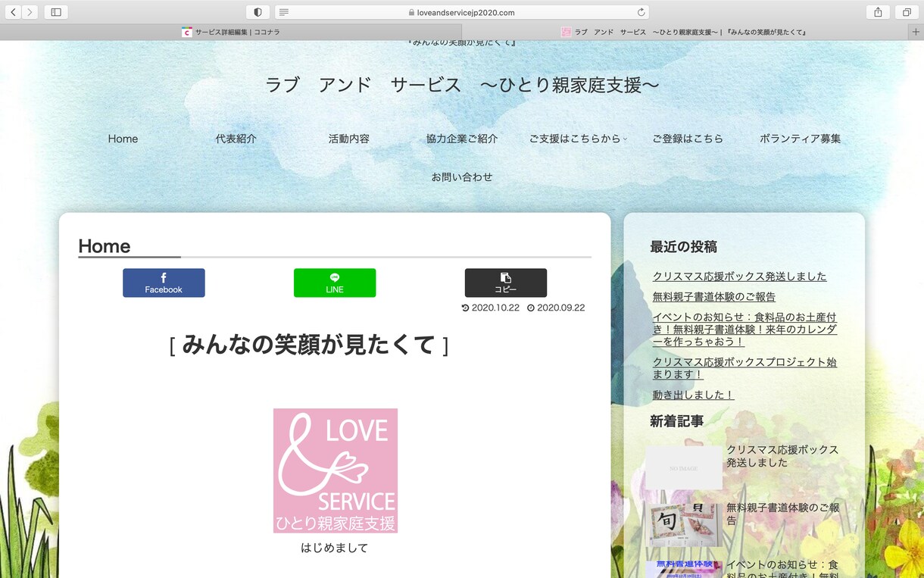Reload the page with refresh icon
The height and width of the screenshot is (578, 924).
pos(641,12)
